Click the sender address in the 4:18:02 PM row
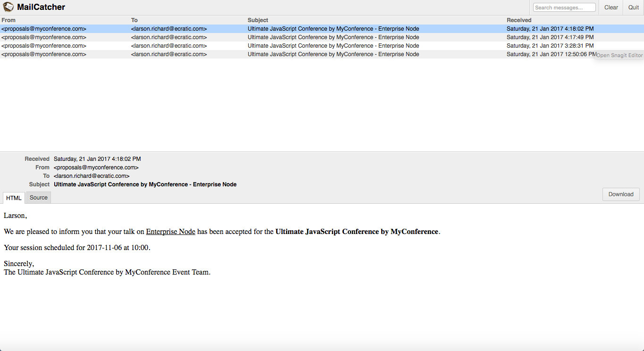 click(44, 29)
